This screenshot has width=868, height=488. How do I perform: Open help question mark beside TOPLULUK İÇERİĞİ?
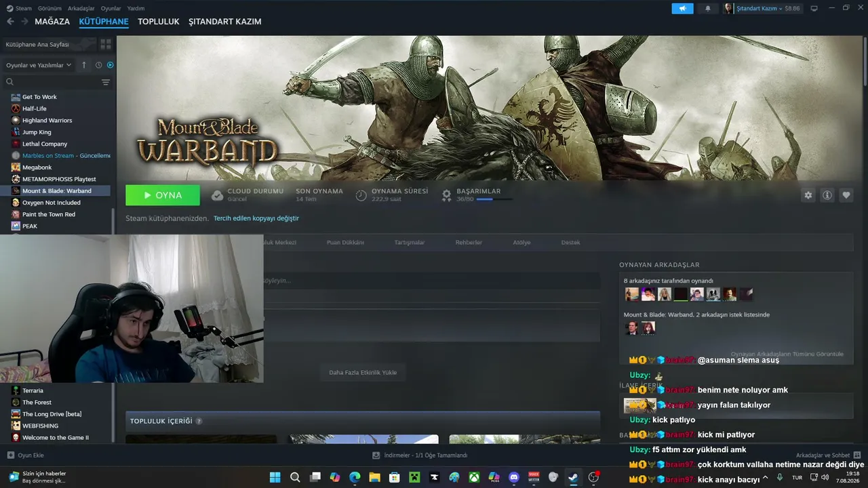point(199,421)
